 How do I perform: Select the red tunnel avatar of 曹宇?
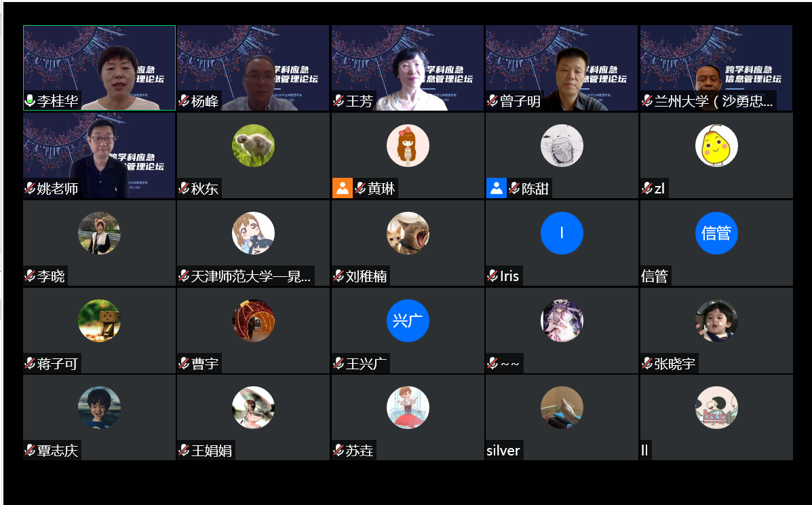(x=253, y=320)
